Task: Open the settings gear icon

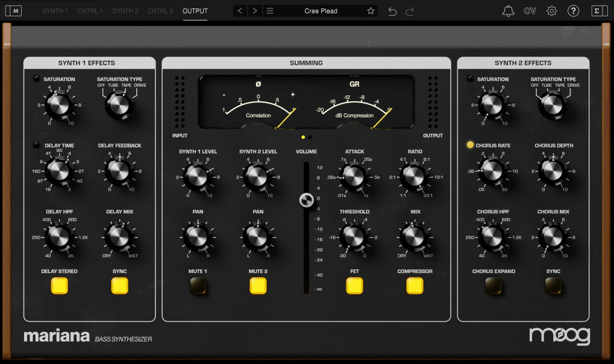Action: [552, 11]
